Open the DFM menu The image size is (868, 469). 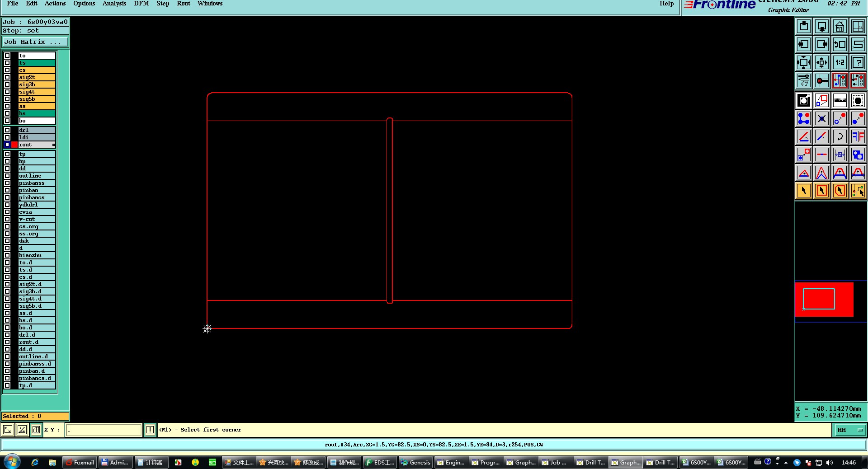coord(142,4)
